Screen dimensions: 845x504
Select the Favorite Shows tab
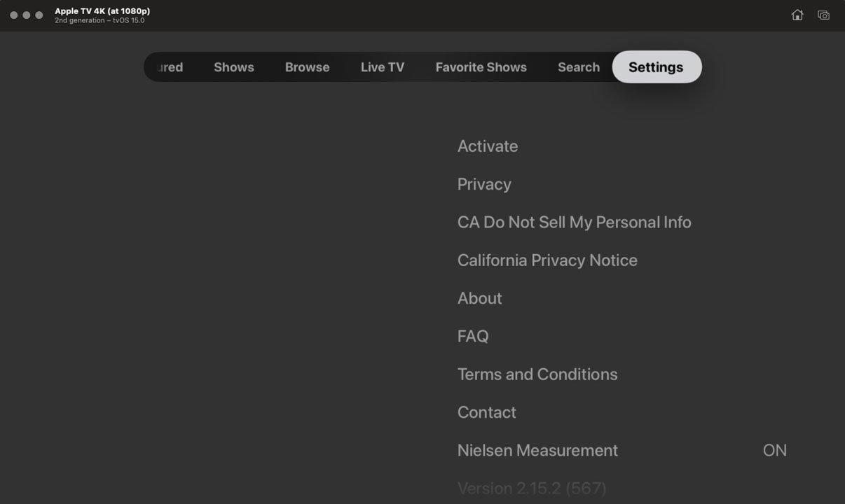[x=481, y=66]
